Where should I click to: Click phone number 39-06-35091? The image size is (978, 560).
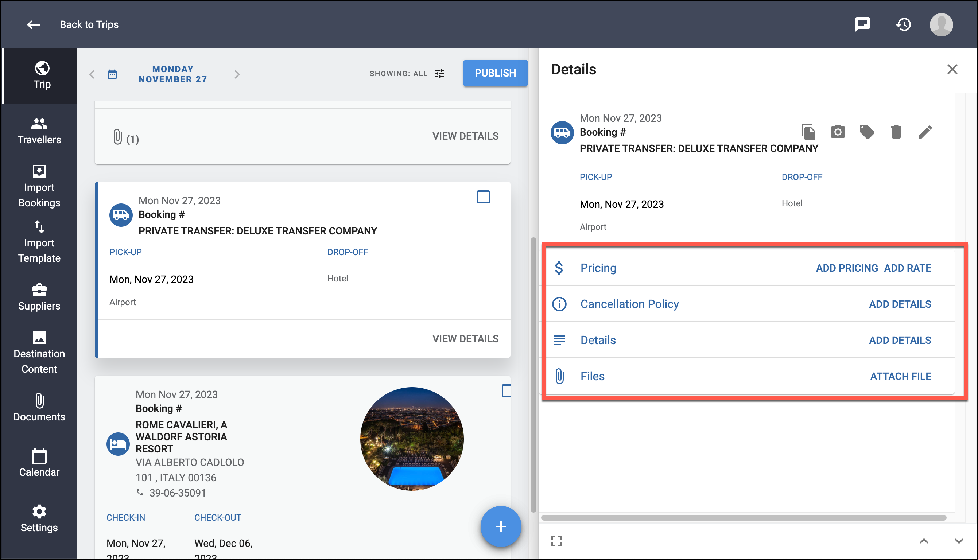177,493
